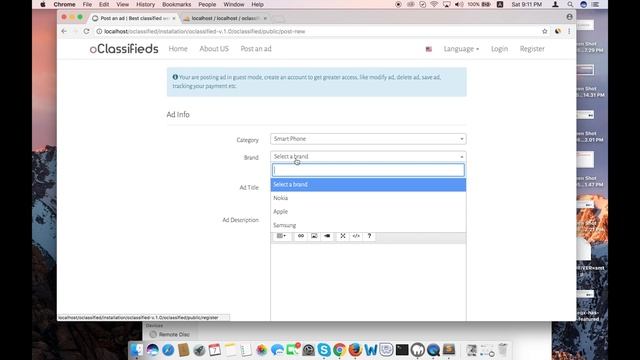Open Calendar from the dock
This screenshot has width=640, height=360.
[215, 350]
